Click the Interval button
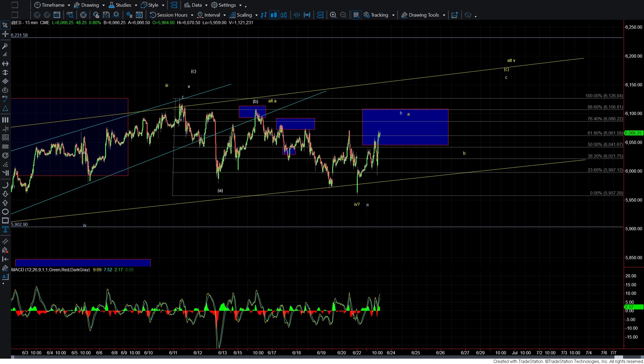The width and height of the screenshot is (644, 364). pos(209,15)
